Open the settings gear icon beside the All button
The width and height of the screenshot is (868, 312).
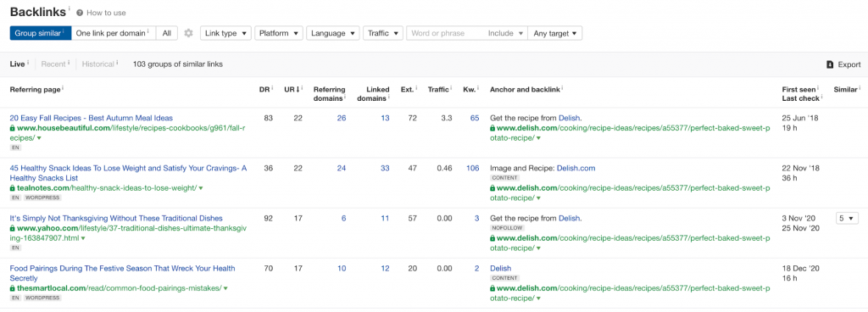pos(188,33)
